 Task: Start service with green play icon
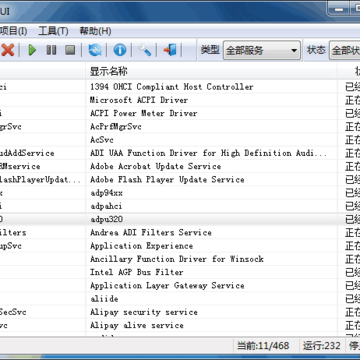tap(32, 50)
